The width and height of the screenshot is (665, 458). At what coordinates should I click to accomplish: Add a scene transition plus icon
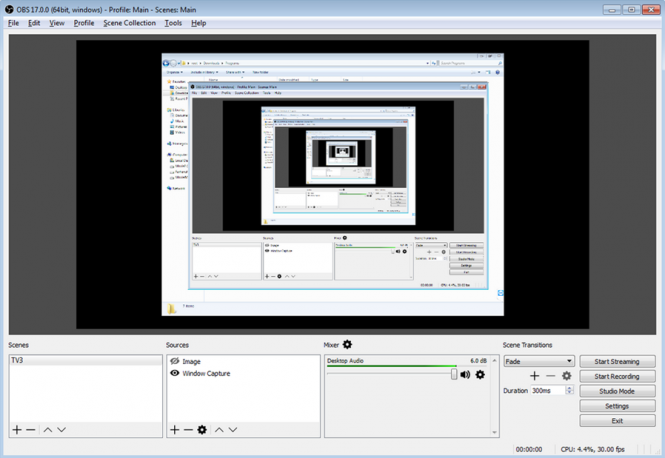(535, 376)
